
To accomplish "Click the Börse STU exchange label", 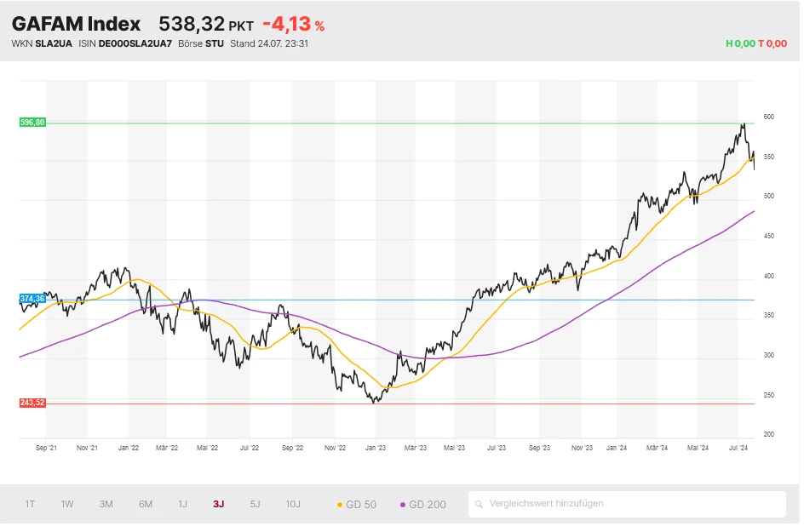I will 201,43.
